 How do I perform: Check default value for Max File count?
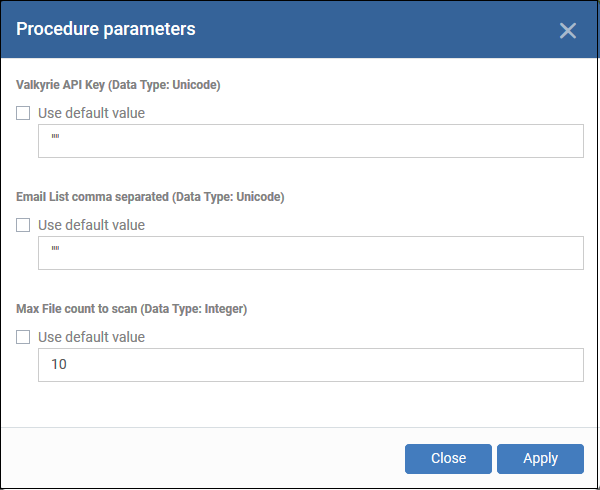click(x=23, y=337)
